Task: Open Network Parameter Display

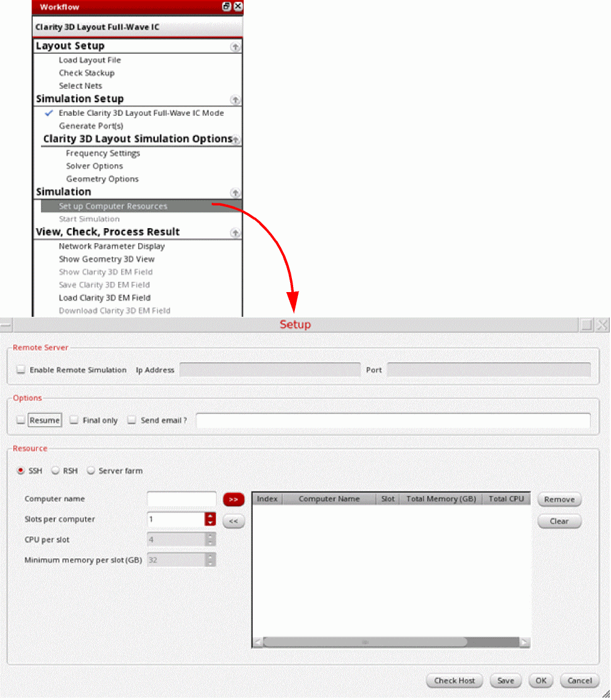Action: (x=112, y=246)
